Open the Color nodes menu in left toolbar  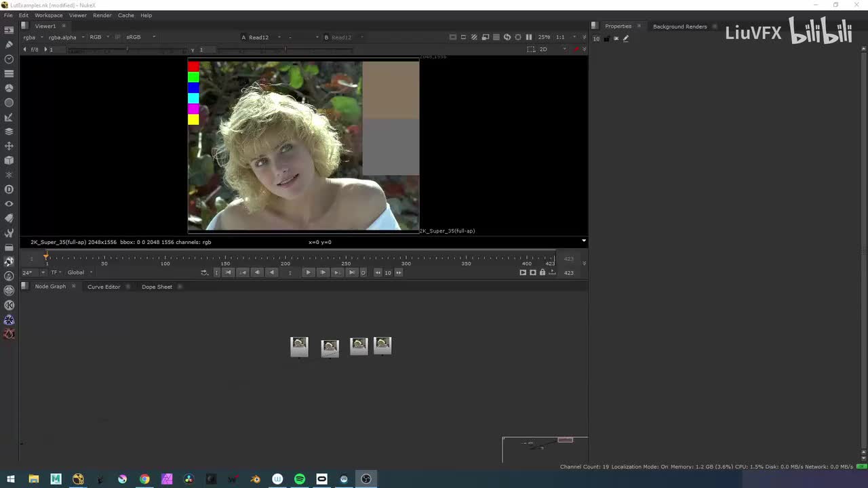pos(9,88)
